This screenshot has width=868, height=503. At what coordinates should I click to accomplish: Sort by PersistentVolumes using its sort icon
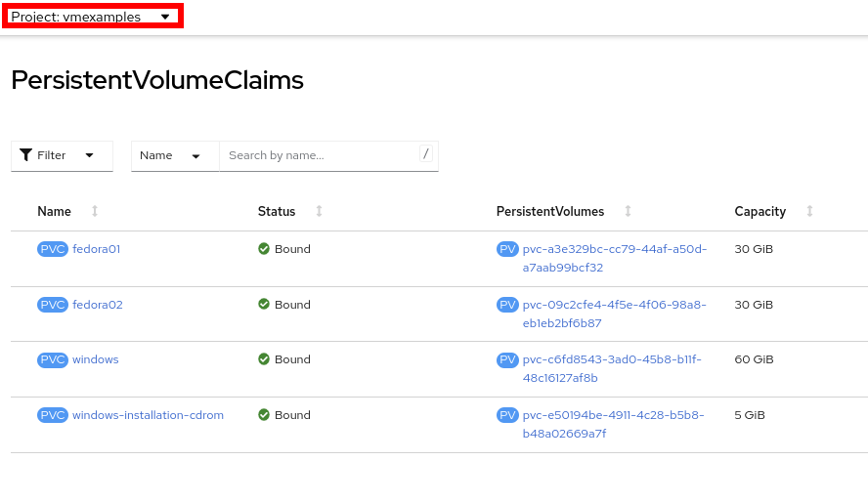click(628, 211)
